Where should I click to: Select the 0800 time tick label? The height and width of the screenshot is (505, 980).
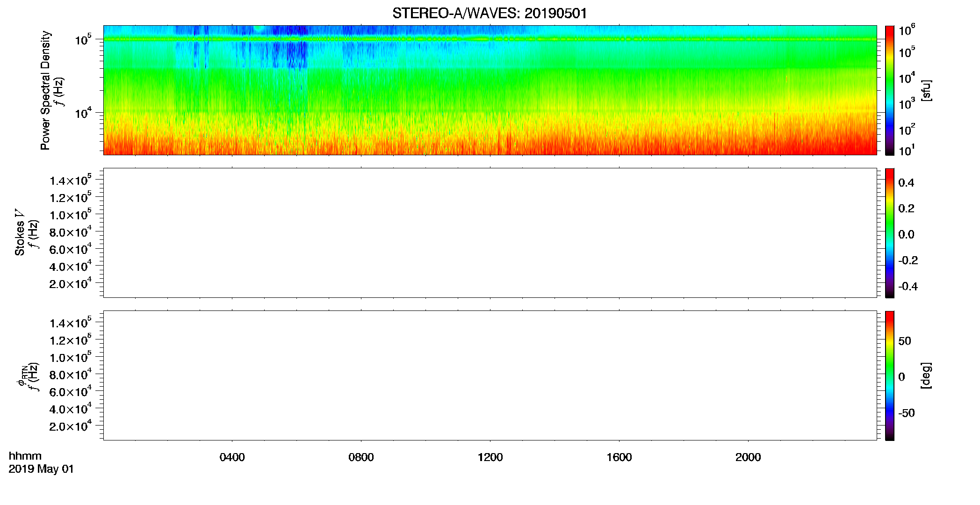click(x=361, y=457)
